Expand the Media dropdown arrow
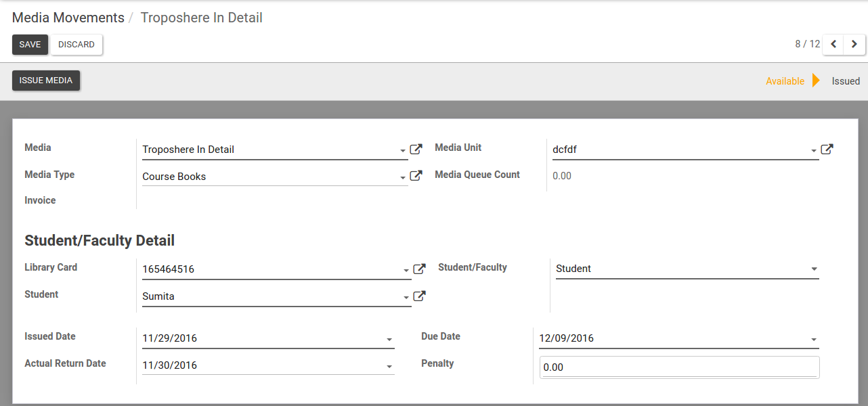Screen dimensions: 868x406 point(403,151)
